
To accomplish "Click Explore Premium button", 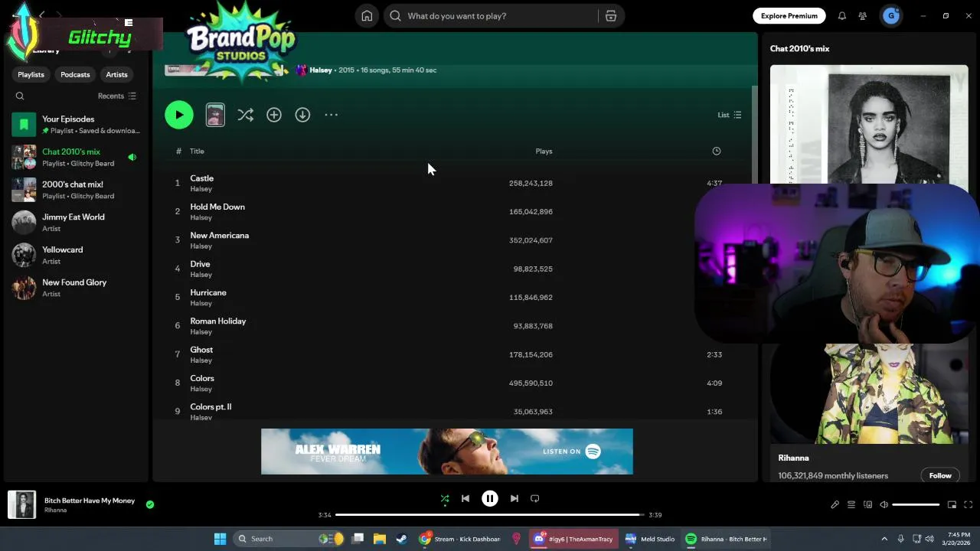I will pos(789,15).
